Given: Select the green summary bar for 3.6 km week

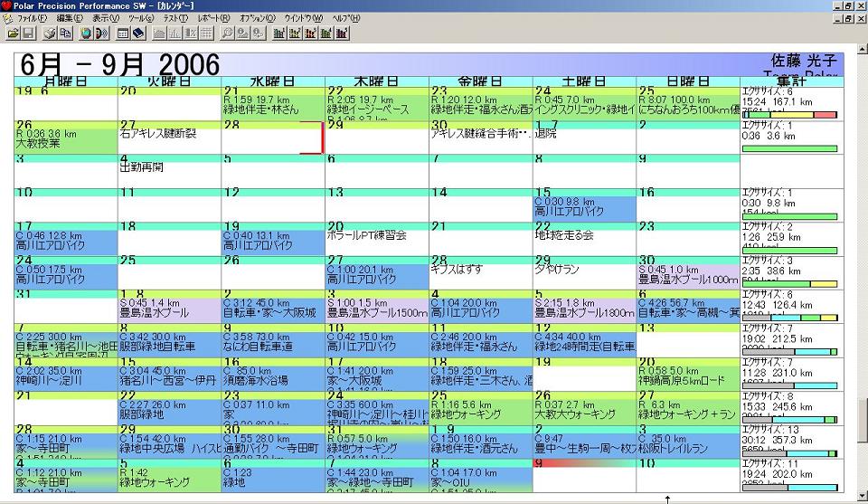Looking at the screenshot, I should point(789,148).
